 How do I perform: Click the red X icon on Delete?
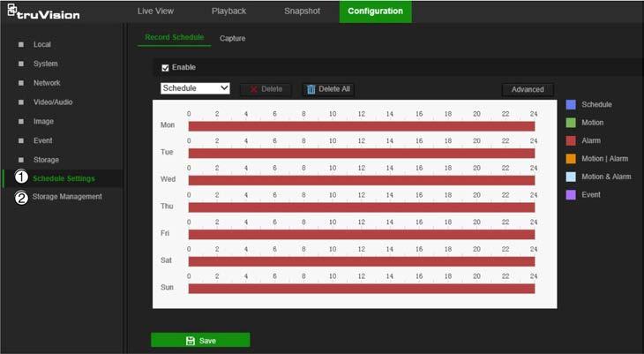tap(254, 90)
